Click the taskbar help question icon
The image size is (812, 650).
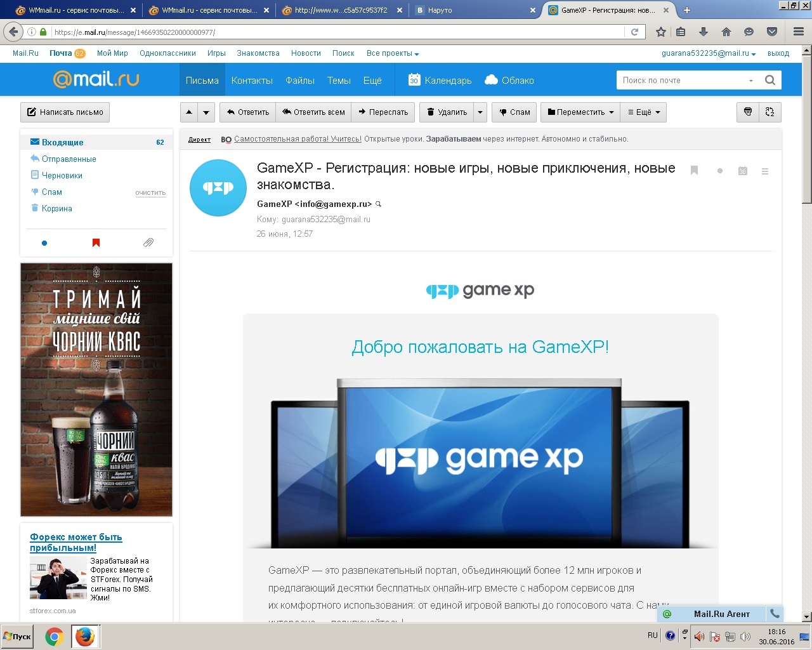pyautogui.click(x=670, y=635)
